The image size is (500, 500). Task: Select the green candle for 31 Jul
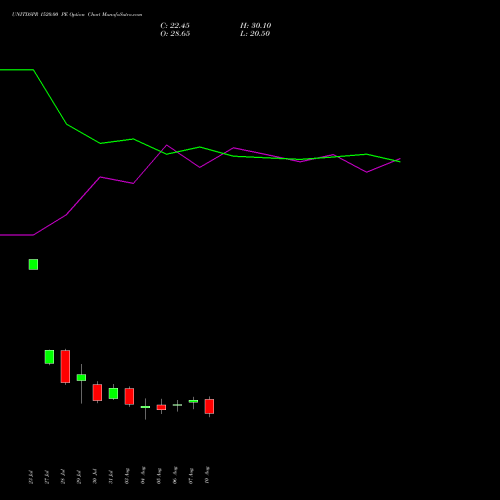113,393
